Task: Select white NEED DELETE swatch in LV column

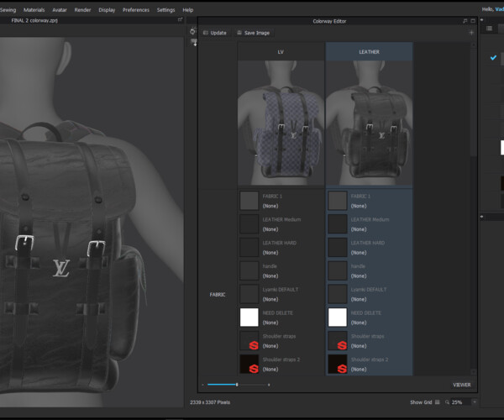Action: coord(249,318)
